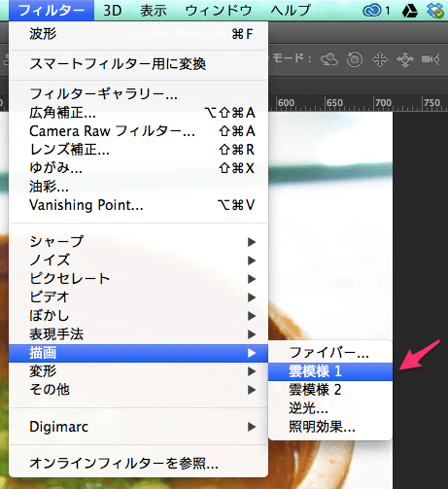Expand the 表現手法 submenu
The image size is (448, 489).
138,334
